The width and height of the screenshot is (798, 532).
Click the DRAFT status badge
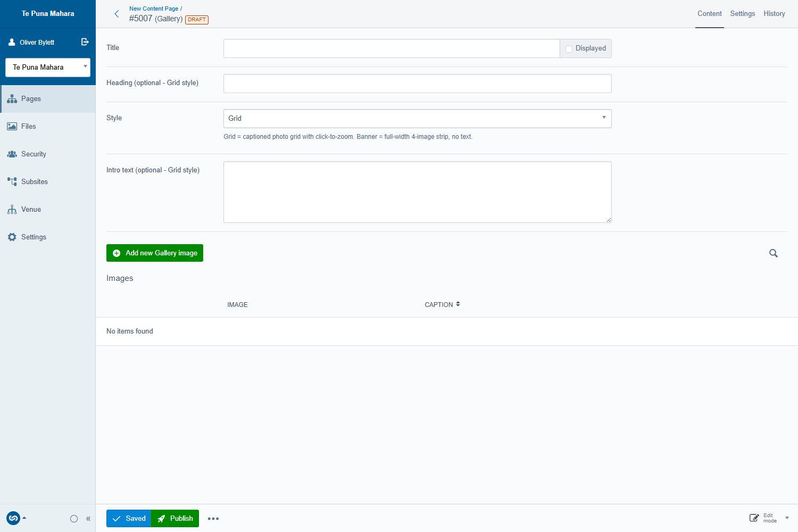tap(197, 20)
